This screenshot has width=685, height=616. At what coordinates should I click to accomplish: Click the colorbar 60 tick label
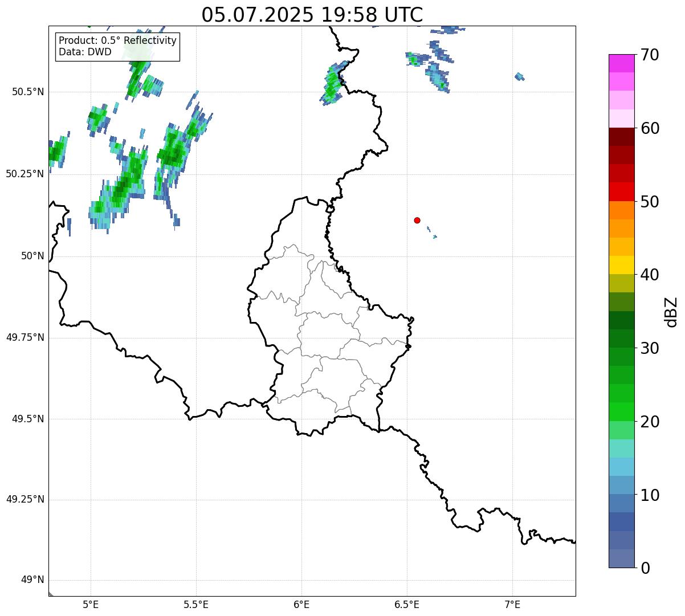(650, 128)
